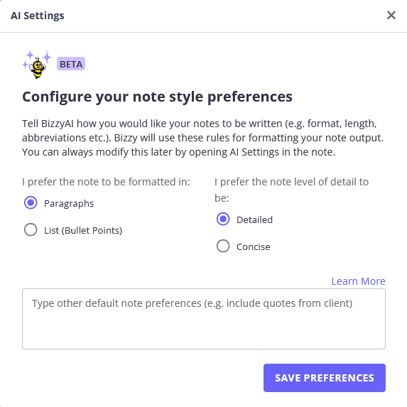
Task: Click the Configure your note style preferences heading
Action: click(x=157, y=97)
